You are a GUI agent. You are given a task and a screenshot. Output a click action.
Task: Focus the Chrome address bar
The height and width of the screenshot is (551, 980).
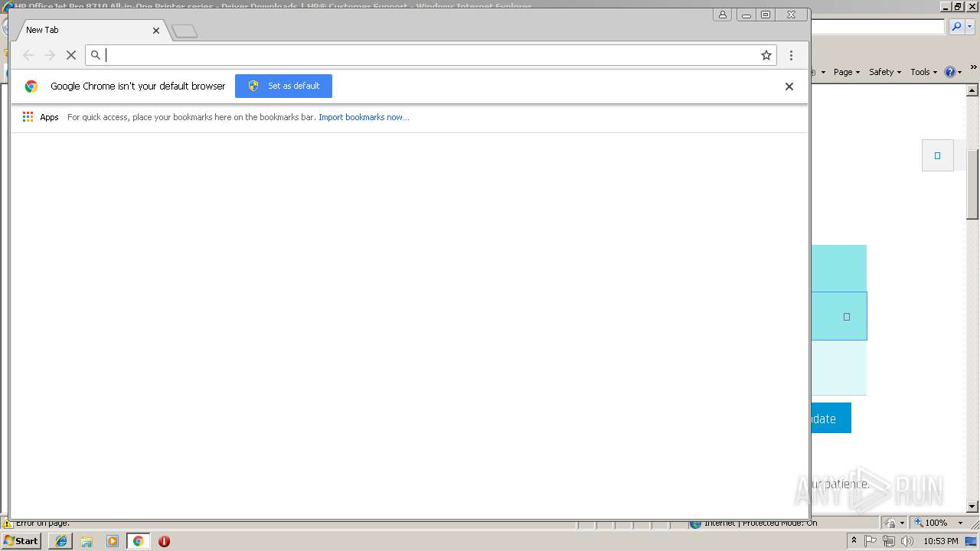coord(431,55)
